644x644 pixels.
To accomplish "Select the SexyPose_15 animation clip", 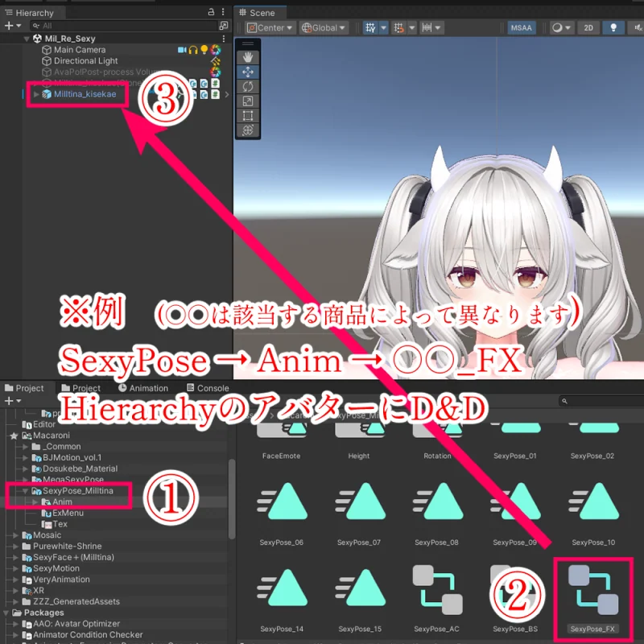I will click(360, 600).
